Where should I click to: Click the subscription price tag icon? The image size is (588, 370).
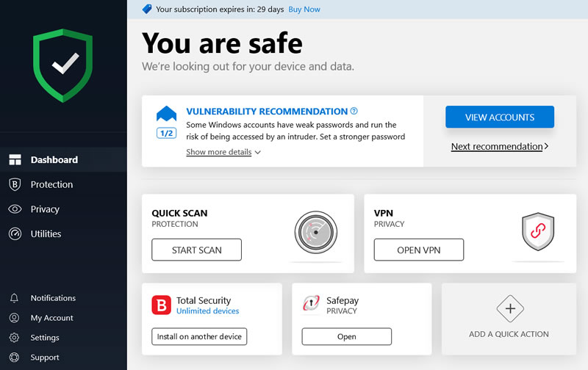coord(147,9)
